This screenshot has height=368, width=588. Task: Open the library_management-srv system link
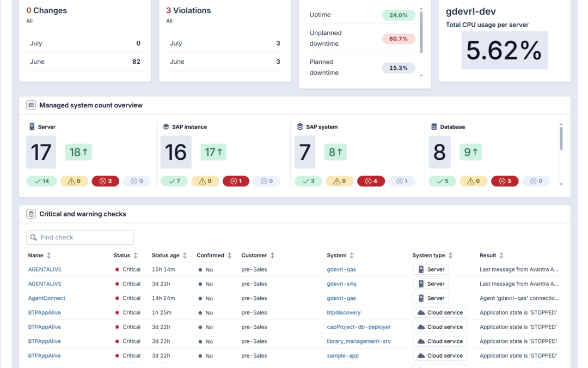pos(359,341)
